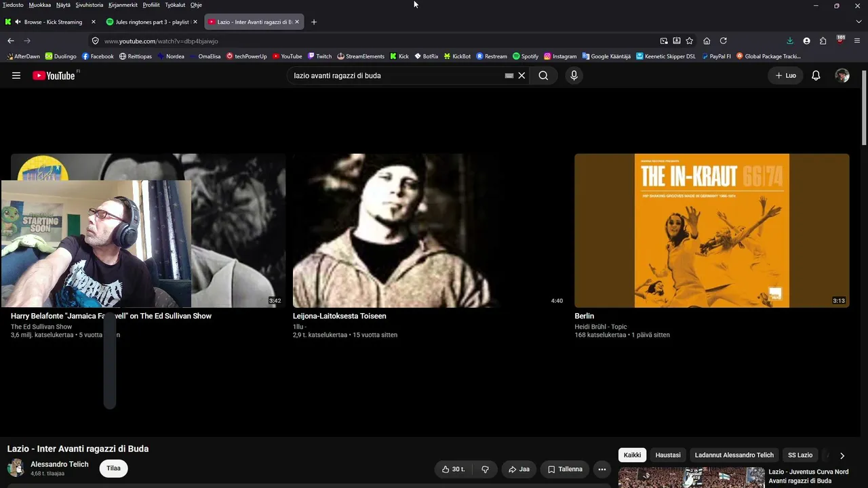Viewport: 868px width, 488px height.
Task: Open the YouTube guide hamburger menu
Action: pyautogui.click(x=16, y=75)
